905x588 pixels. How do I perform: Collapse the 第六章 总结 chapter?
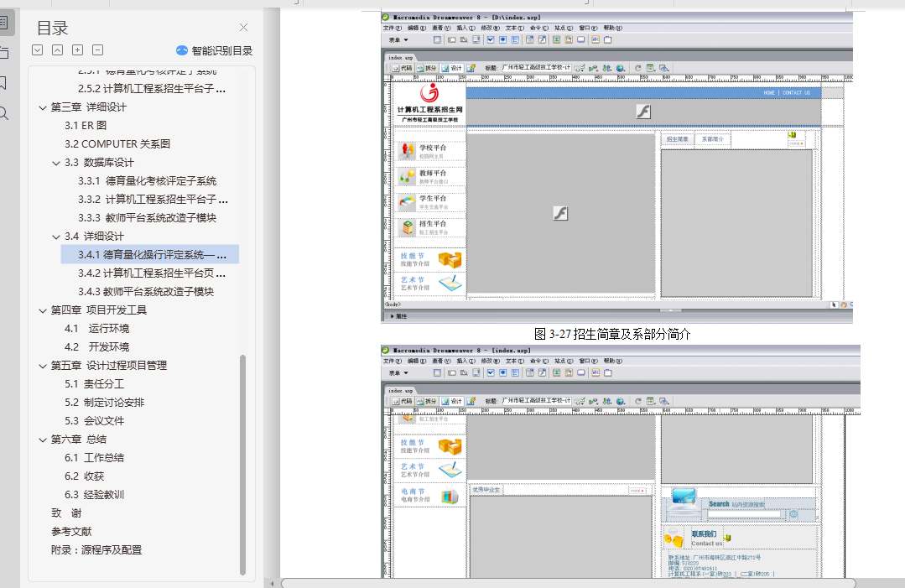click(43, 440)
